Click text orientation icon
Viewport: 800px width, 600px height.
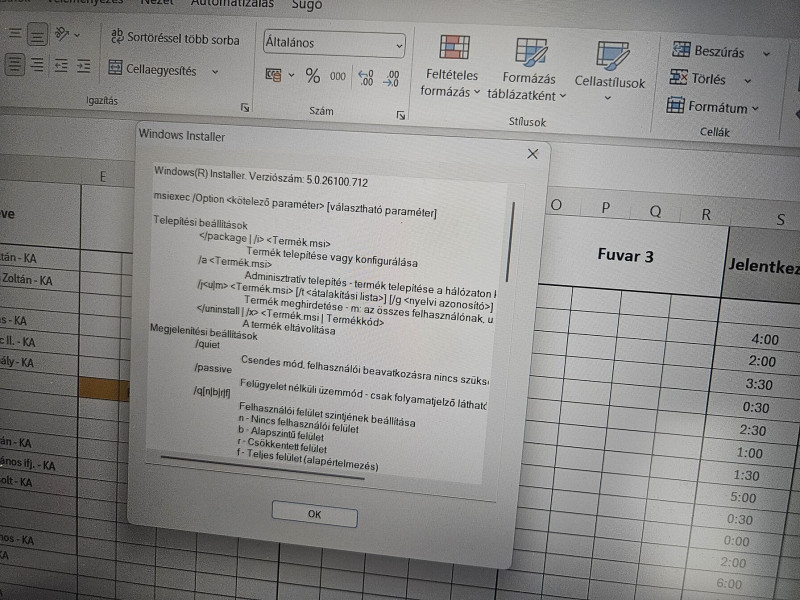[x=62, y=34]
